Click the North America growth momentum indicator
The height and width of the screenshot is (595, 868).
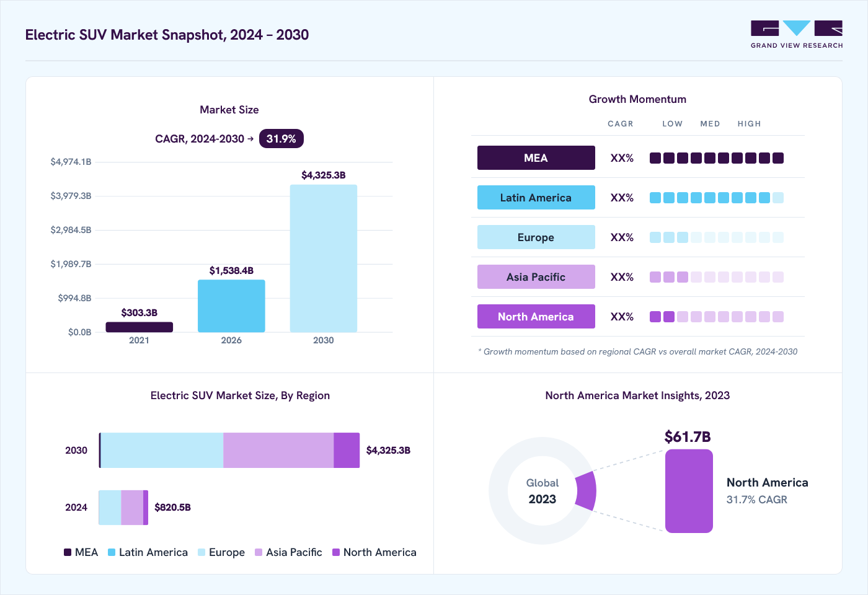click(717, 317)
